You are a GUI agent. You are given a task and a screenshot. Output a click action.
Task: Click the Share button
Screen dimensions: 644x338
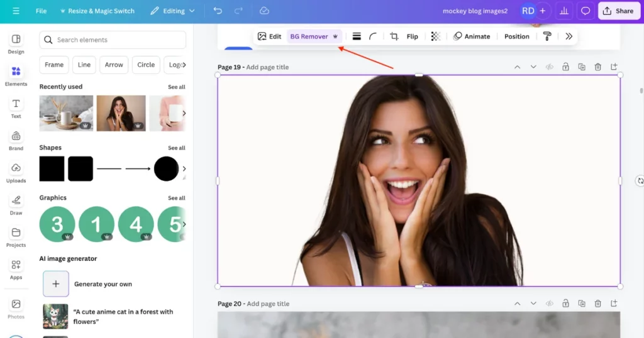pos(618,11)
